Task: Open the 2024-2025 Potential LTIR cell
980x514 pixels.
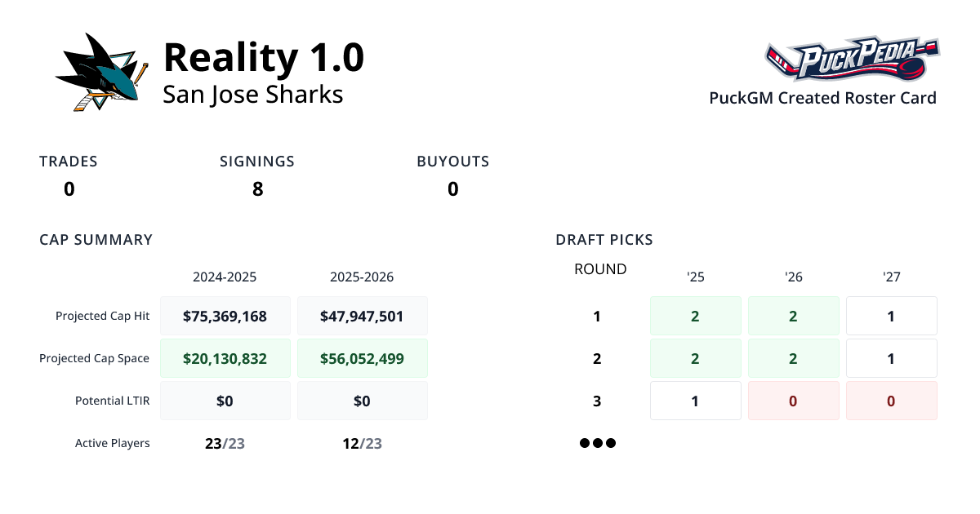Action: (x=225, y=401)
